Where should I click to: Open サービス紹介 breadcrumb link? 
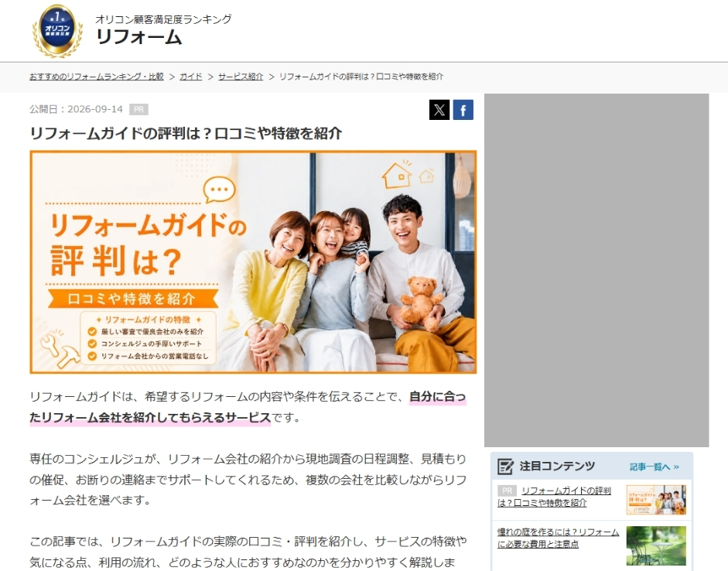coord(241,77)
